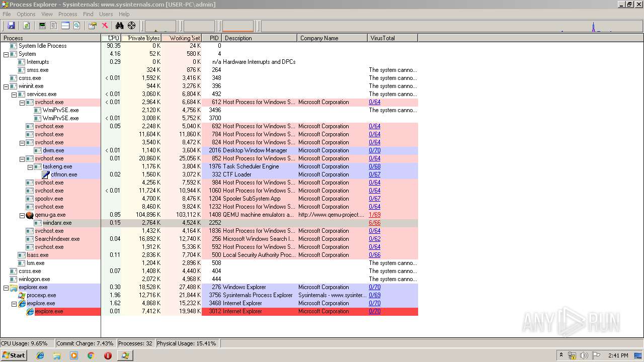644x362 pixels.
Task: Click the CPU Usage status bar field
Action: (27, 343)
